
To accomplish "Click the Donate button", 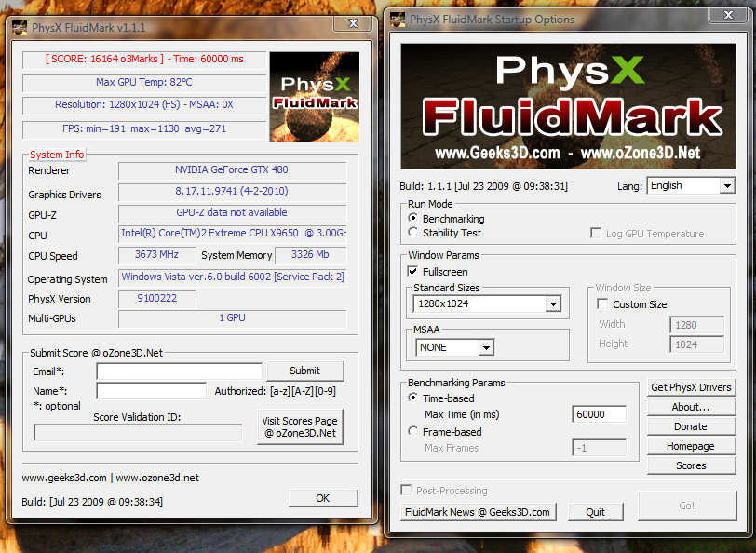I will (691, 426).
